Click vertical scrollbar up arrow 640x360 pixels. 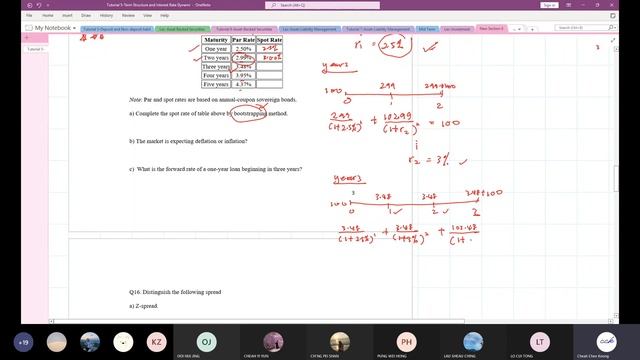pyautogui.click(x=616, y=49)
